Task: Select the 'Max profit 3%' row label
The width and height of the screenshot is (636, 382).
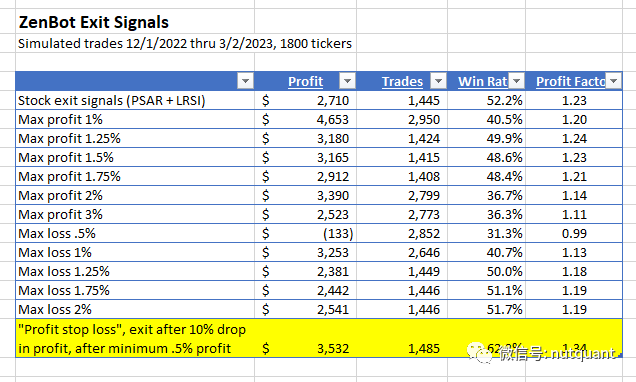Action: (60, 215)
